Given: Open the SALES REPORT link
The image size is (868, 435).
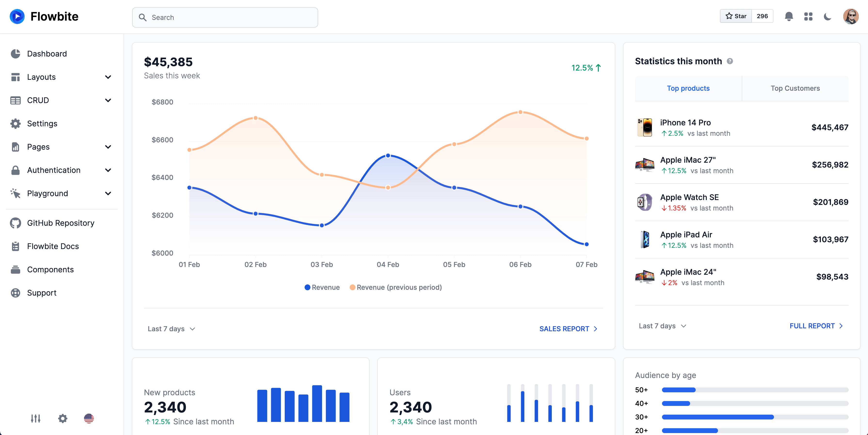Looking at the screenshot, I should point(568,329).
